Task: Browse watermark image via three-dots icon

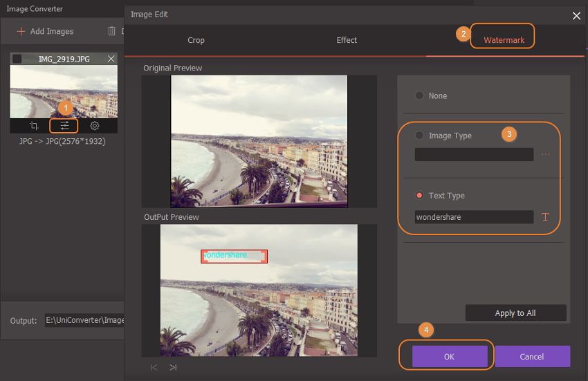Action: coord(545,154)
